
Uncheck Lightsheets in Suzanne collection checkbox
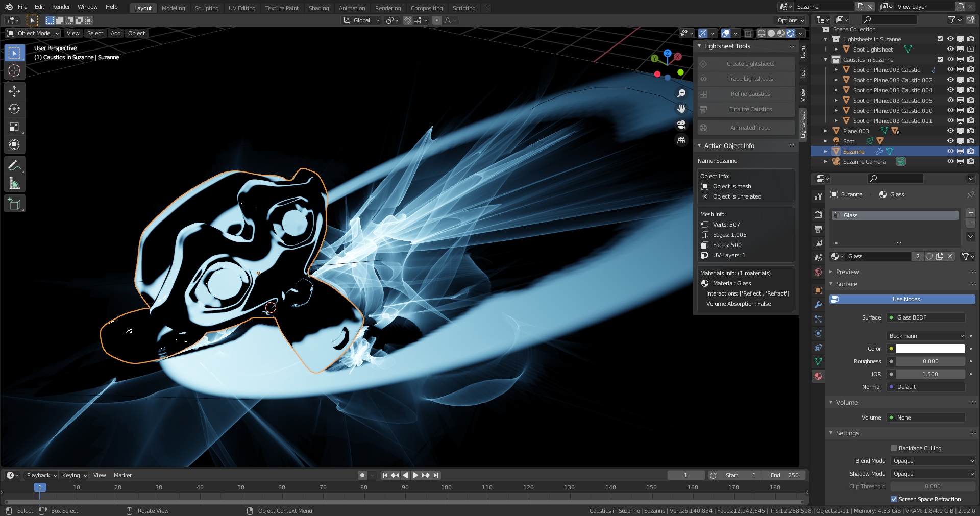coord(940,39)
